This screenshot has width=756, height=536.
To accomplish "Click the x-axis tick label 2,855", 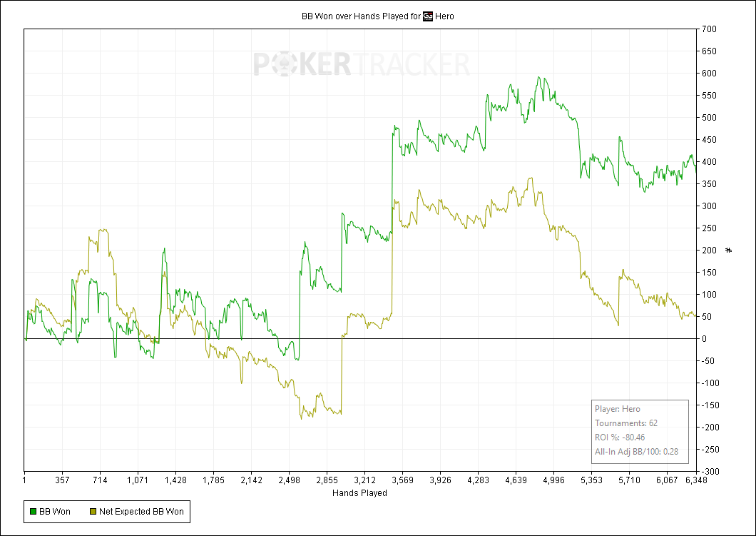I will tap(327, 480).
